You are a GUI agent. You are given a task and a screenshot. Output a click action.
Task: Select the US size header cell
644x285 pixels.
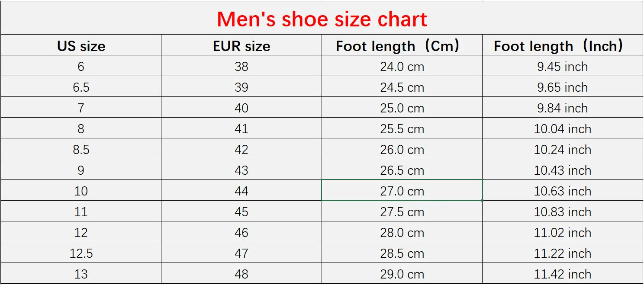(81, 46)
